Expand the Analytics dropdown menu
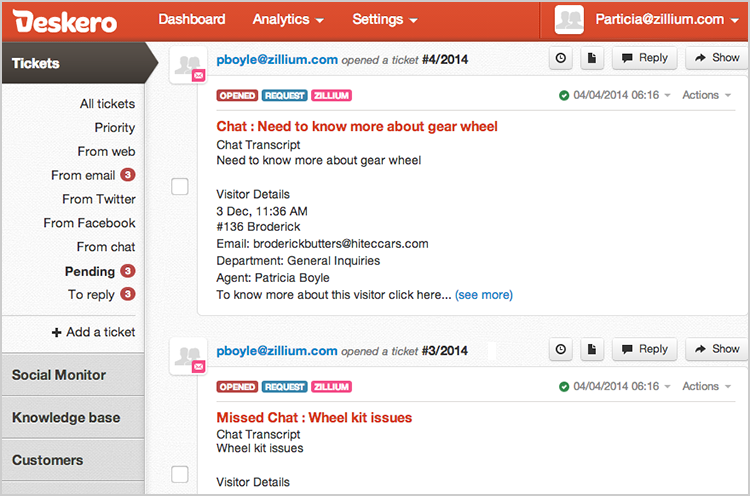This screenshot has height=496, width=750. 288,20
